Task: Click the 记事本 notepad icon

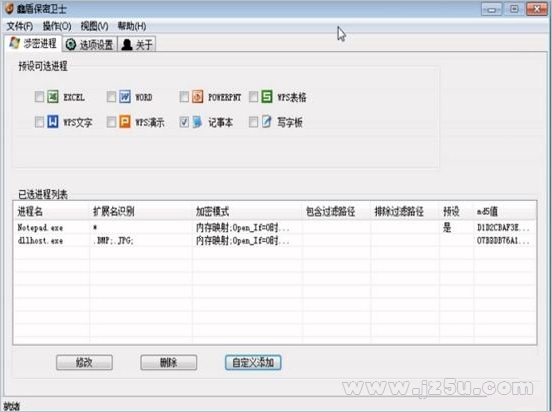Action: pos(197,122)
